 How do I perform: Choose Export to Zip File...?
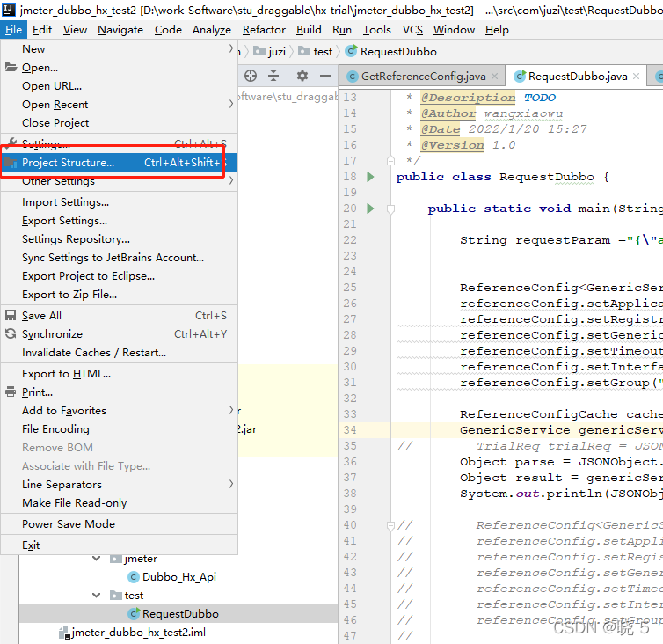coord(120,295)
